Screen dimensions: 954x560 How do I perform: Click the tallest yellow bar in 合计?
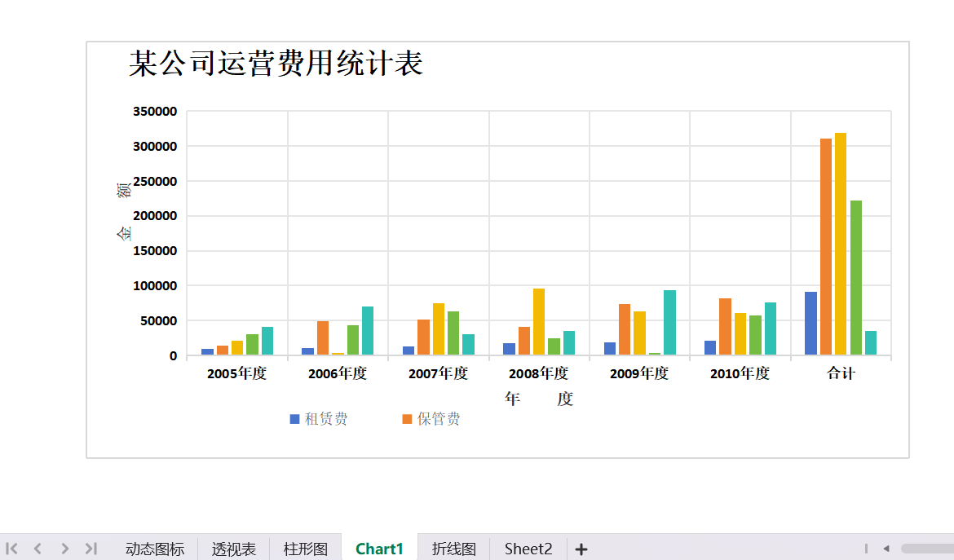(841, 245)
